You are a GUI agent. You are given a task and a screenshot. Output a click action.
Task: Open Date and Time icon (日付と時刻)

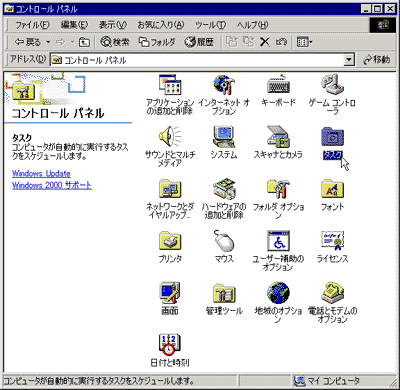point(170,345)
